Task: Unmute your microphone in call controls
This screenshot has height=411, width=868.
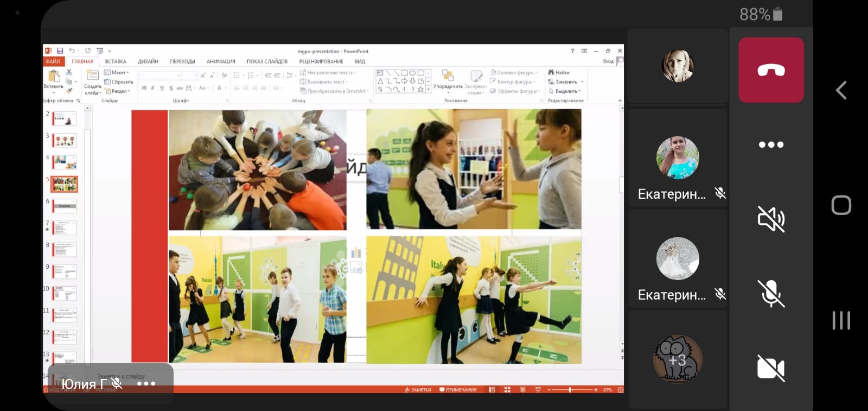Action: pyautogui.click(x=771, y=294)
